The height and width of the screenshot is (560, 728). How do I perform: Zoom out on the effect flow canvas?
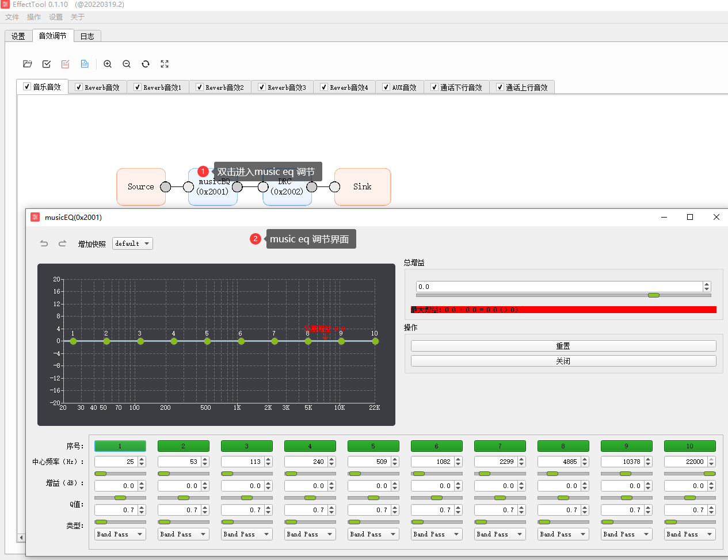click(x=127, y=64)
